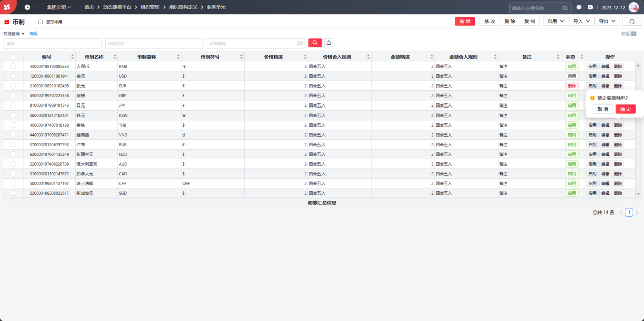The height and width of the screenshot is (321, 644).
Task: Select the 欧元 row checkbox
Action: click(x=13, y=86)
